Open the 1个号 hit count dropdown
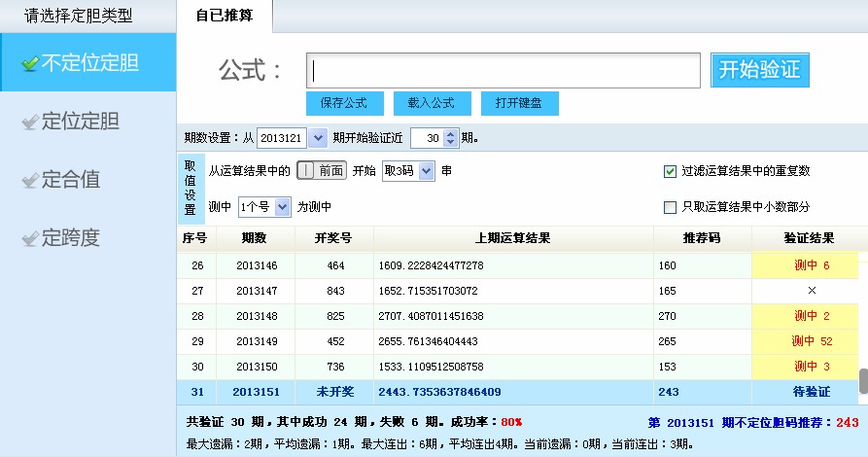868x457 pixels. coord(282,207)
